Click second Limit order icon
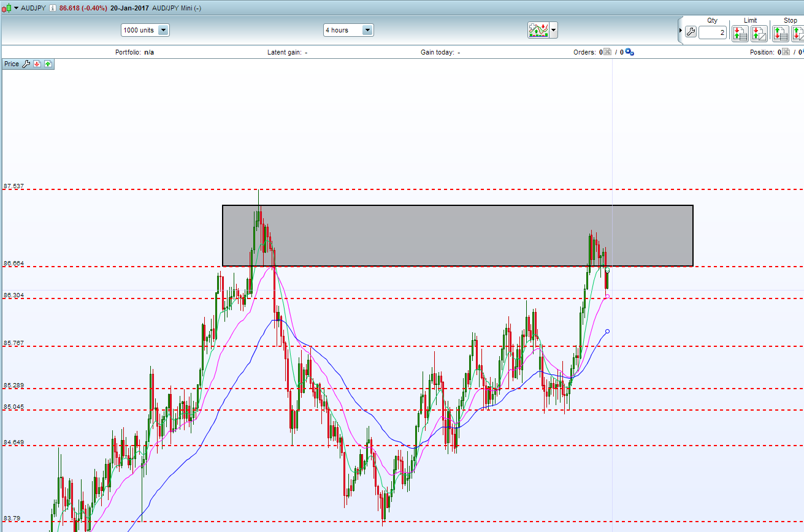 pos(759,33)
